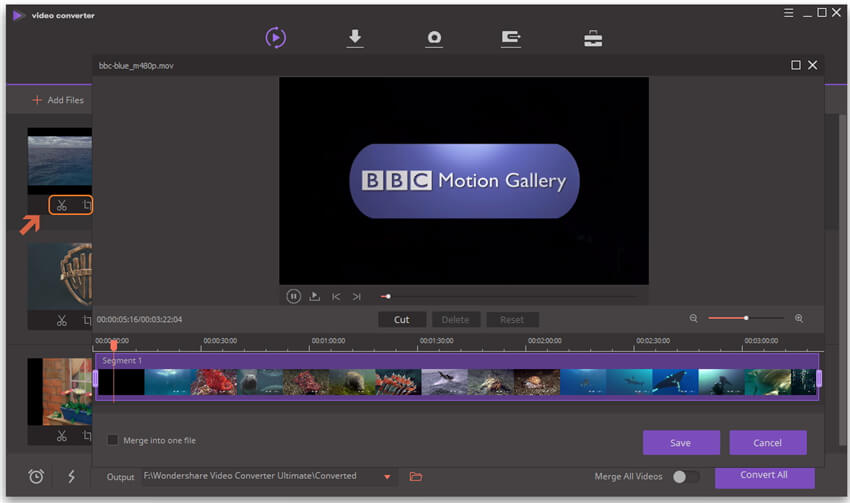Click the 00:01:00:00 mark on timeline ruler
Screen dimensions: 850x503
point(328,341)
